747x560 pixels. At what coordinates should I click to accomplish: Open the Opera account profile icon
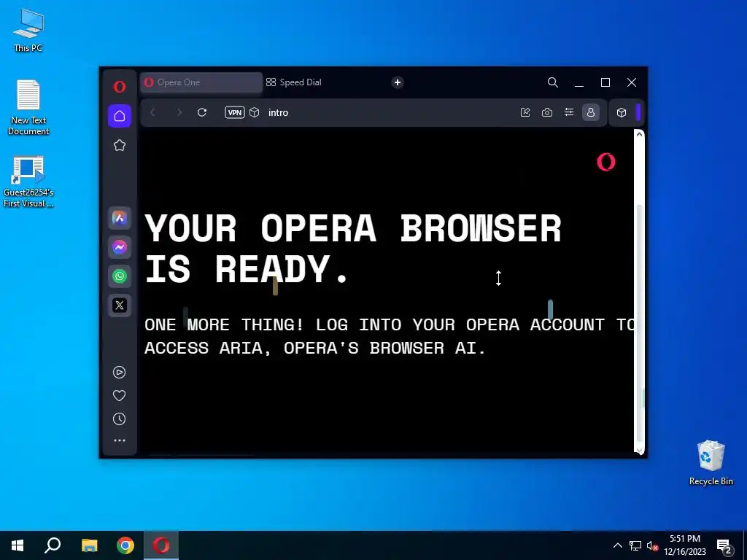591,112
